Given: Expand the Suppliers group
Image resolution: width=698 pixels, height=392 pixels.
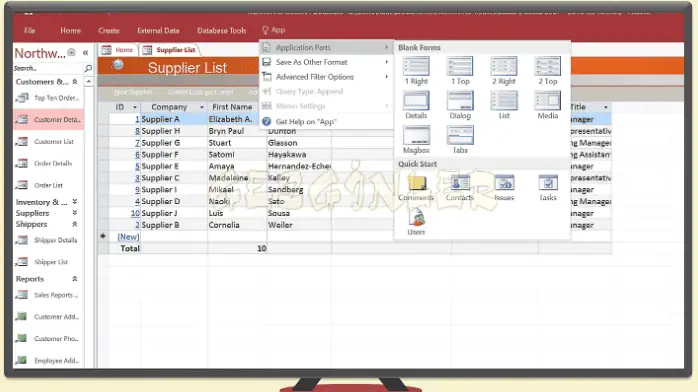Looking at the screenshot, I should click(x=75, y=213).
